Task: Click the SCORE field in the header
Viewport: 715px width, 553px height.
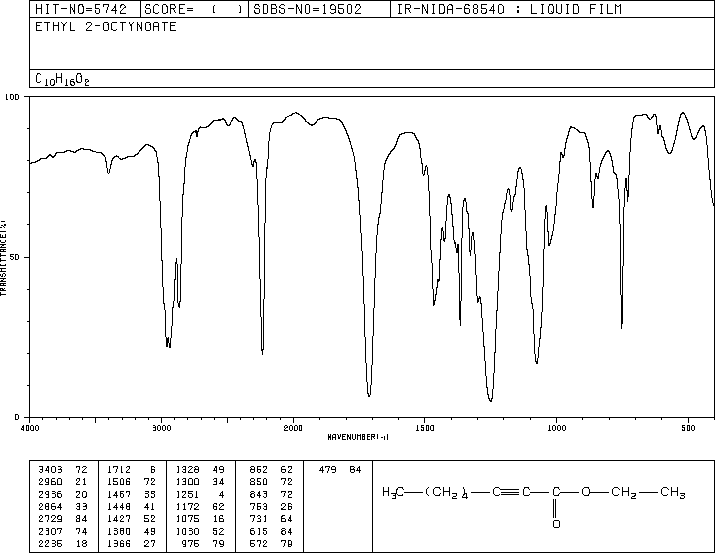Action: click(193, 9)
